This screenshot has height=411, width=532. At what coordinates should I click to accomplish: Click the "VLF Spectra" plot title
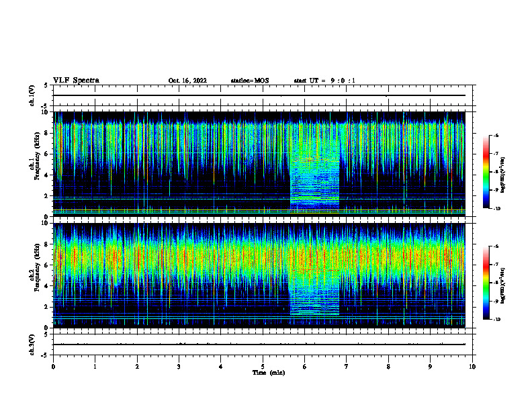[x=76, y=81]
